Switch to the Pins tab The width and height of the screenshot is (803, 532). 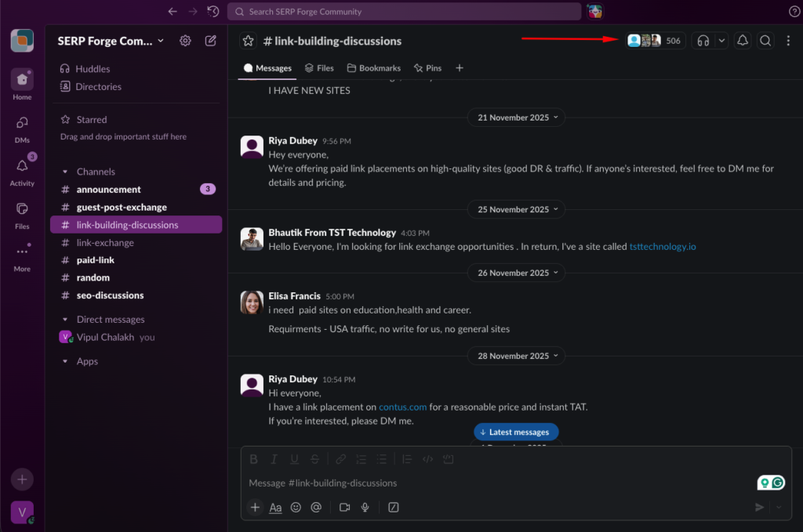click(427, 68)
